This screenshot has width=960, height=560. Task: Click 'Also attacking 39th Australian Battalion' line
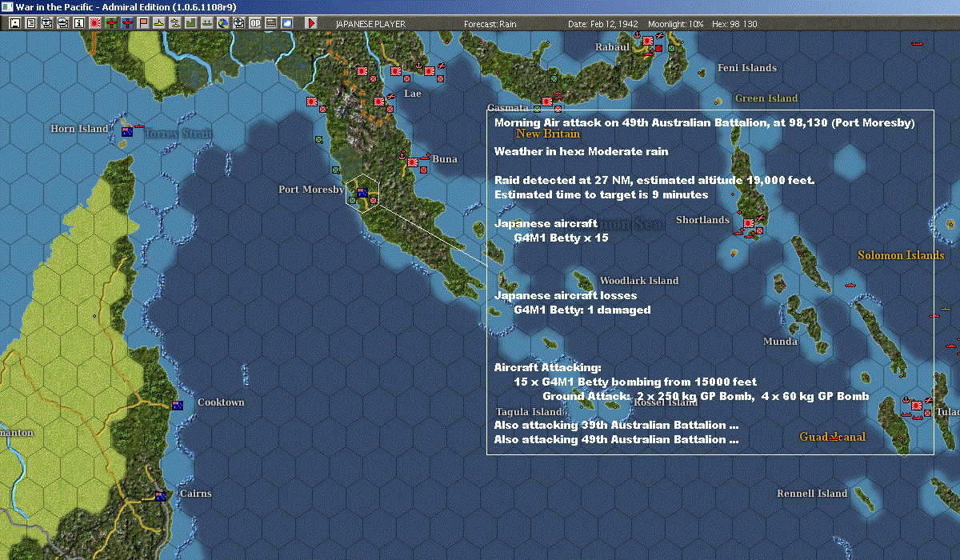[x=616, y=425]
